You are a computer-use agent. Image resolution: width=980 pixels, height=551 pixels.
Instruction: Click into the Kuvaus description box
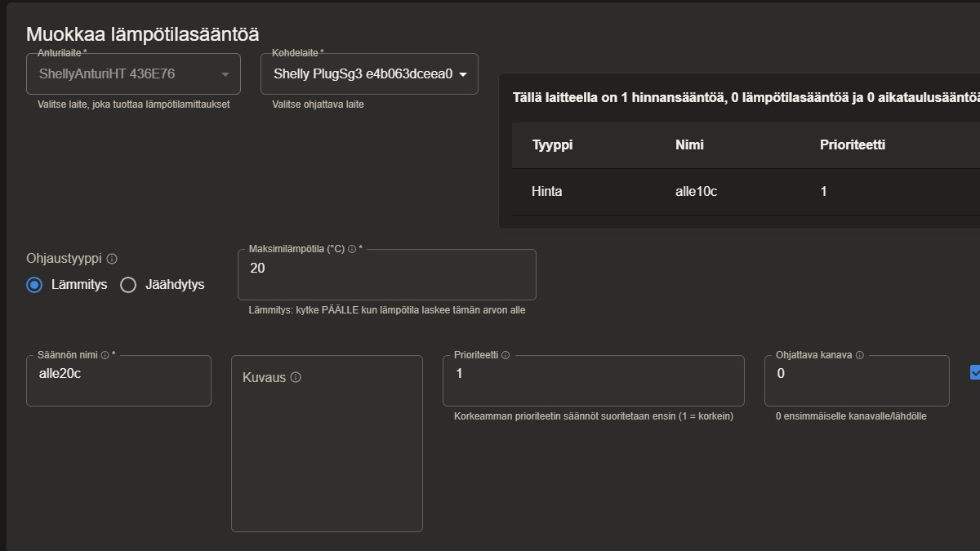point(327,457)
